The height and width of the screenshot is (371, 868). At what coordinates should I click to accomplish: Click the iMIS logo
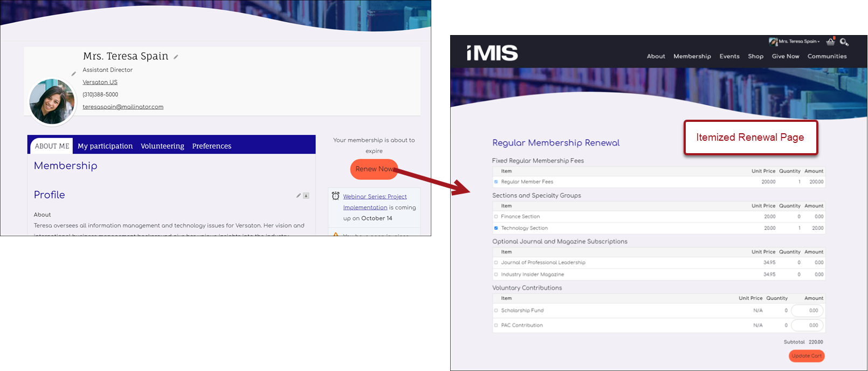(x=492, y=52)
